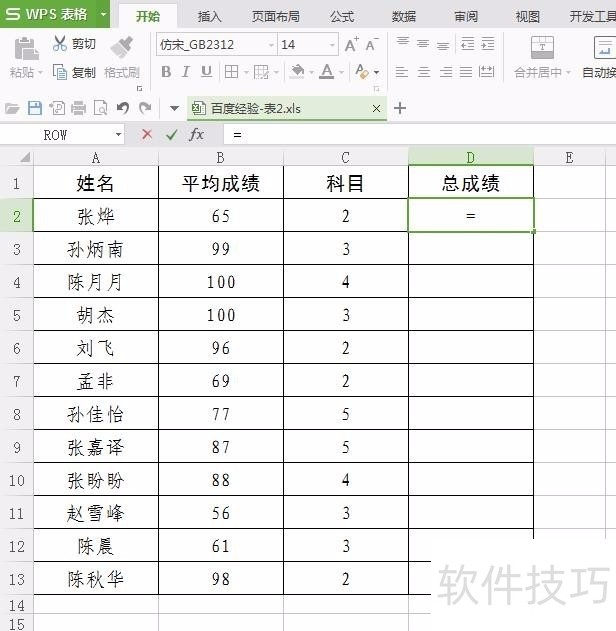This screenshot has width=616, height=631.
Task: Toggle Bold formatting
Action: click(x=166, y=72)
